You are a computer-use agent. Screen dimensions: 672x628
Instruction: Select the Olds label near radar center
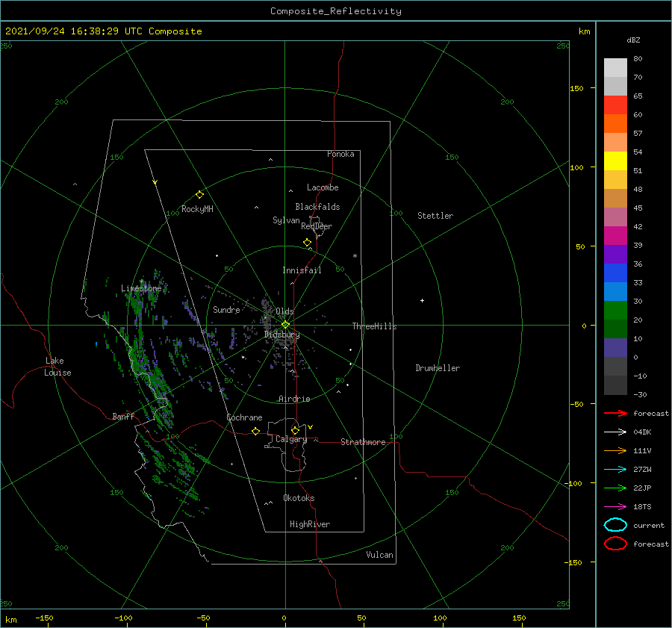(x=284, y=311)
